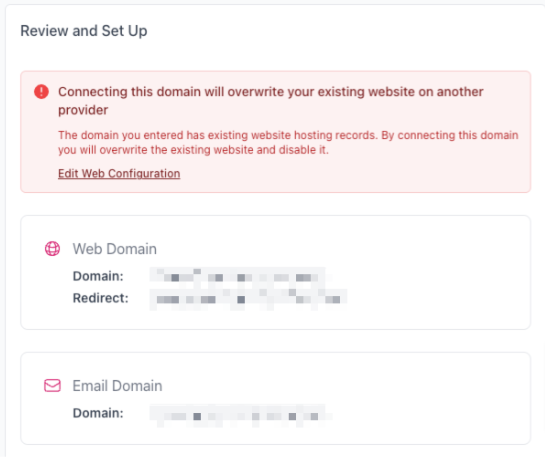Screen dimensions: 545x458
Task: Click the blurred web domain value
Action: pyautogui.click(x=241, y=277)
